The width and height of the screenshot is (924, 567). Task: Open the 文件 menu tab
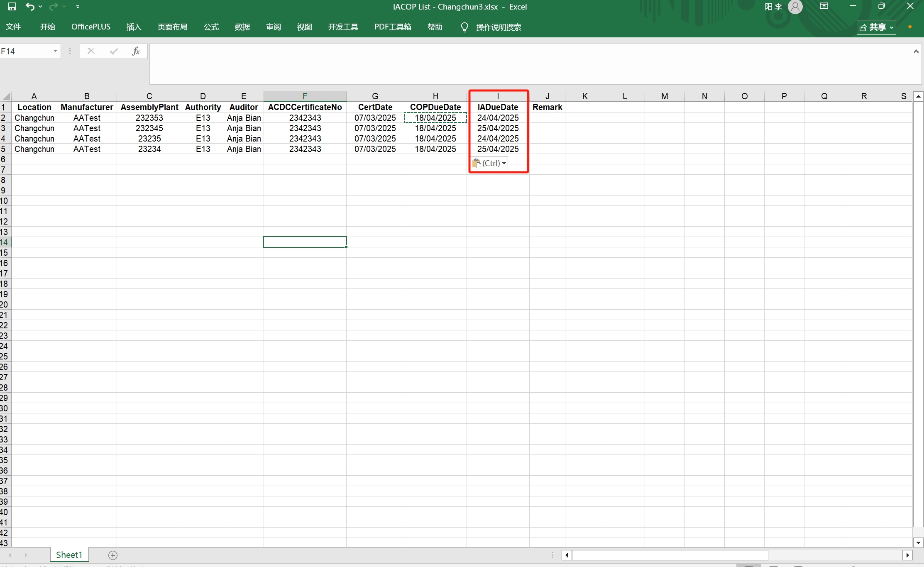[x=13, y=27]
